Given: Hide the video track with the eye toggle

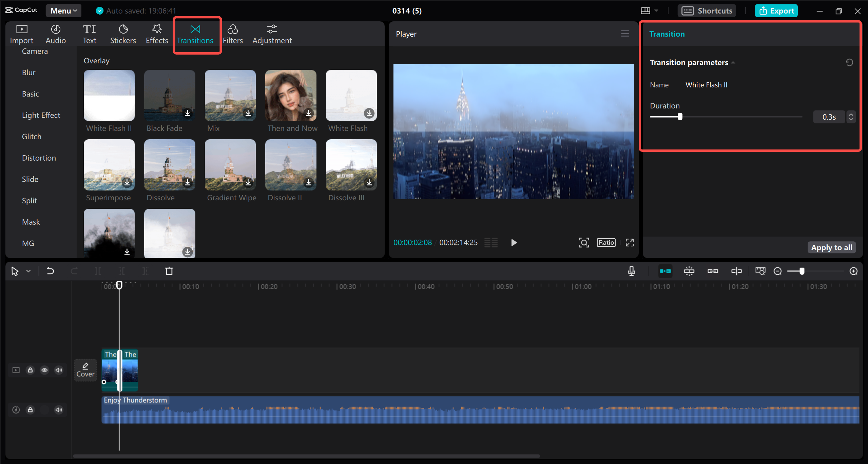Looking at the screenshot, I should coord(44,370).
